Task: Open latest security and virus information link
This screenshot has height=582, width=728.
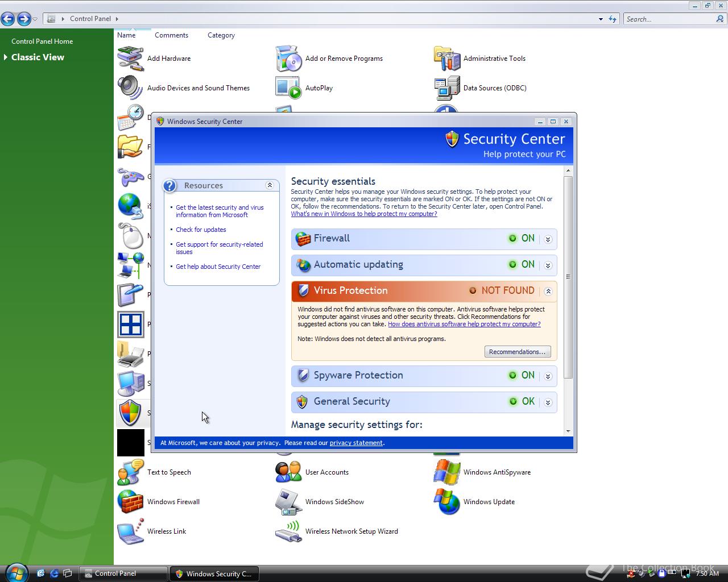Action: 220,211
